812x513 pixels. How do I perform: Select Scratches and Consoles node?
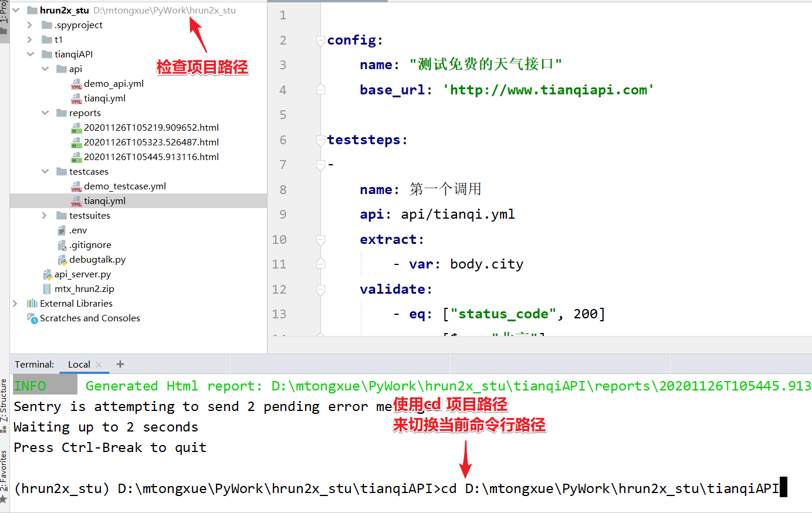click(90, 318)
